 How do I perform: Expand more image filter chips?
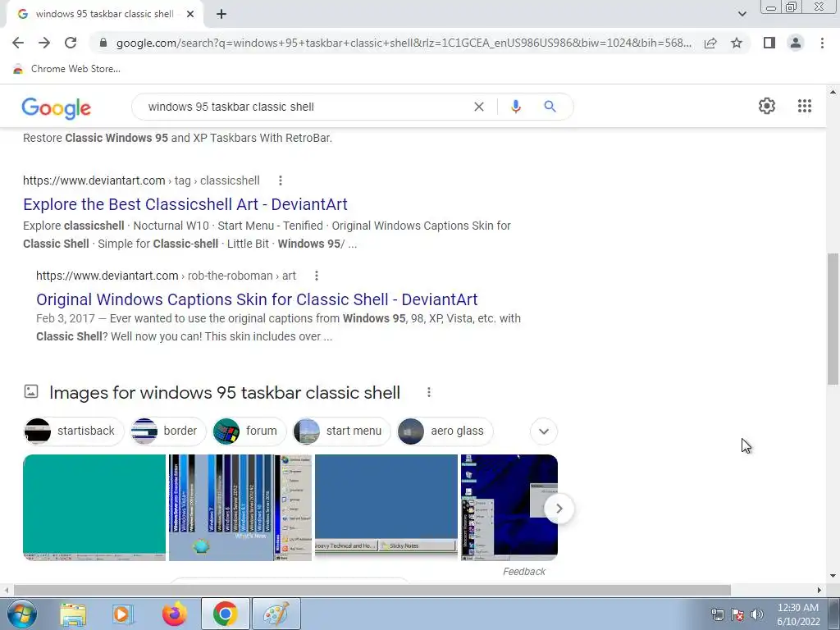click(x=544, y=431)
